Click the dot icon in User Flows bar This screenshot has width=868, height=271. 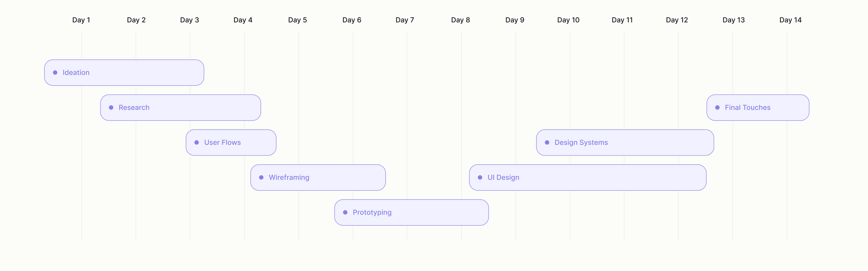coord(197,142)
